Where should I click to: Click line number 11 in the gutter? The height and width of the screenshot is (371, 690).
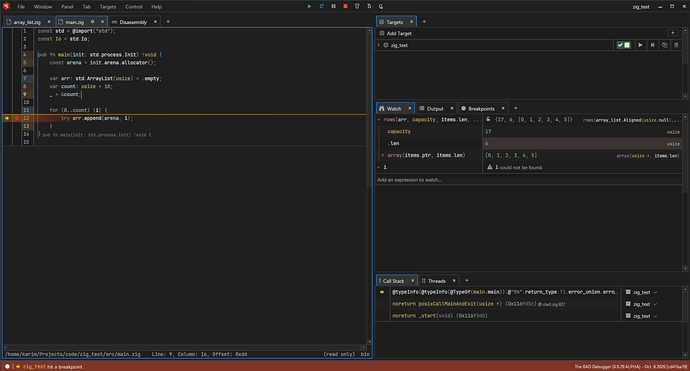coord(26,110)
